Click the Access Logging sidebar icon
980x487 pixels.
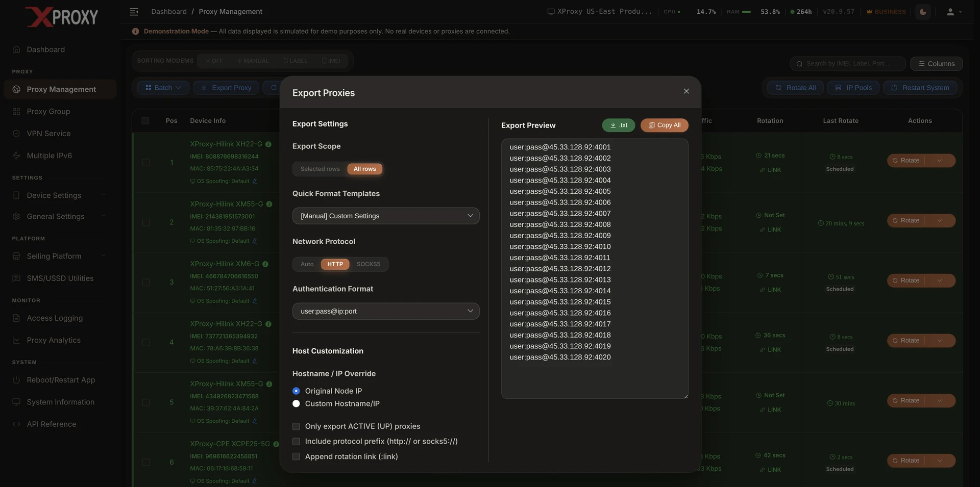(16, 318)
